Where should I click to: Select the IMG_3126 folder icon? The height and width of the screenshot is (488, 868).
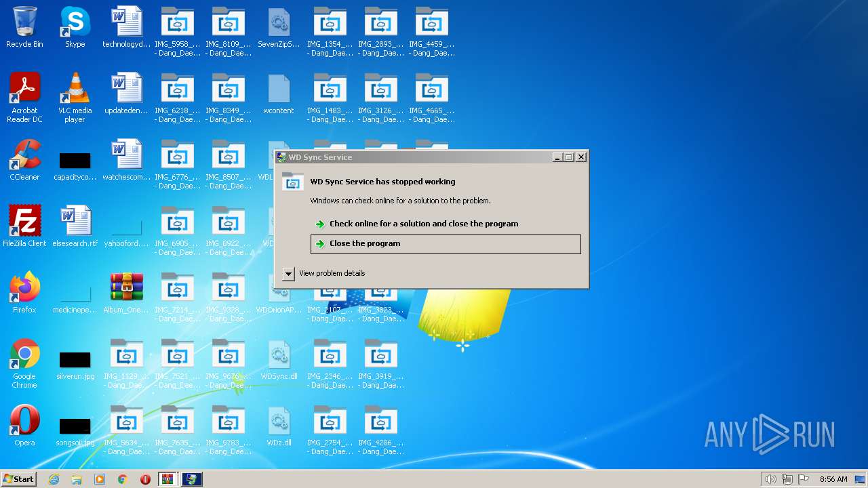point(380,98)
